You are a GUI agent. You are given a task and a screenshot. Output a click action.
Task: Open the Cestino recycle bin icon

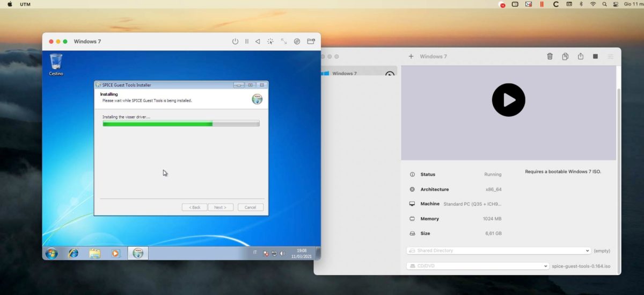pyautogui.click(x=56, y=64)
